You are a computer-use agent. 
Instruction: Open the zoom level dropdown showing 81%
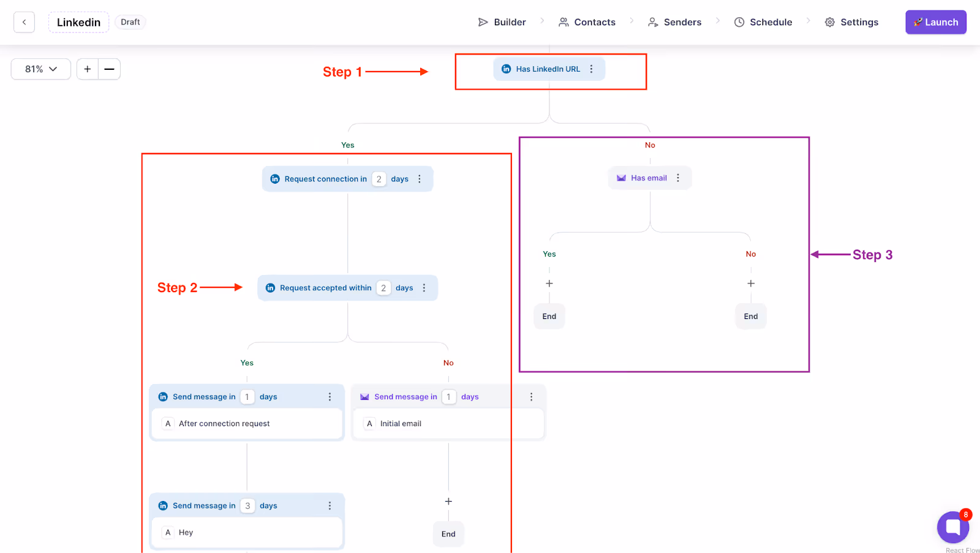(40, 69)
